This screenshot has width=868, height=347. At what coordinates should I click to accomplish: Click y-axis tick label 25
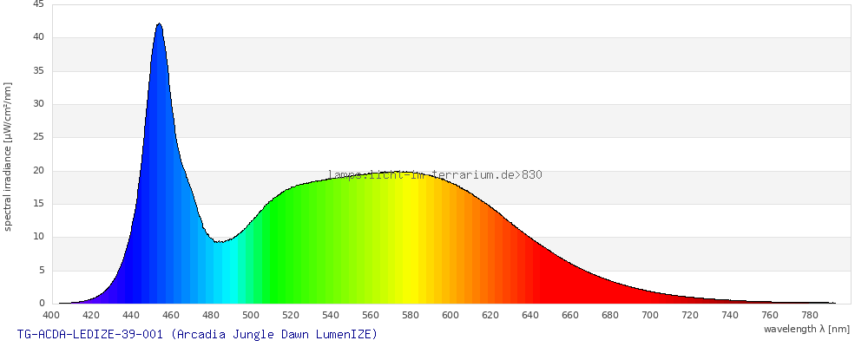pos(38,137)
